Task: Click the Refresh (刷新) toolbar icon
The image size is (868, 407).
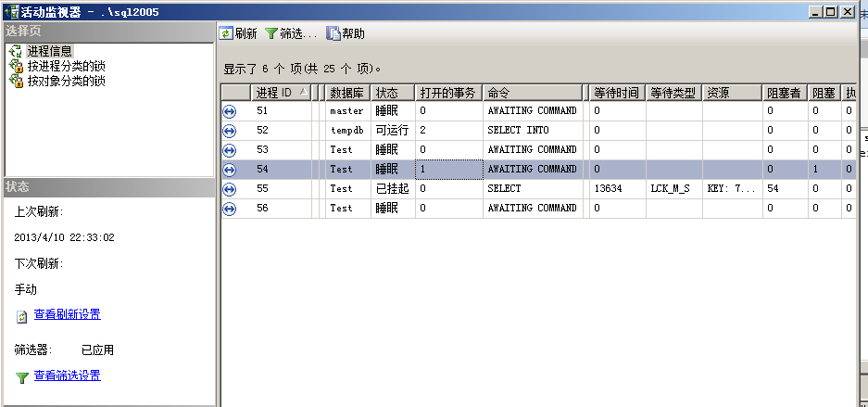Action: (226, 33)
